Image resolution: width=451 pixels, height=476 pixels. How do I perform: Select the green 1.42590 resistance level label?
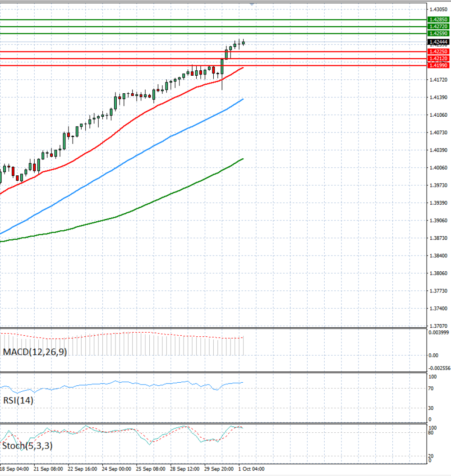[x=438, y=33]
